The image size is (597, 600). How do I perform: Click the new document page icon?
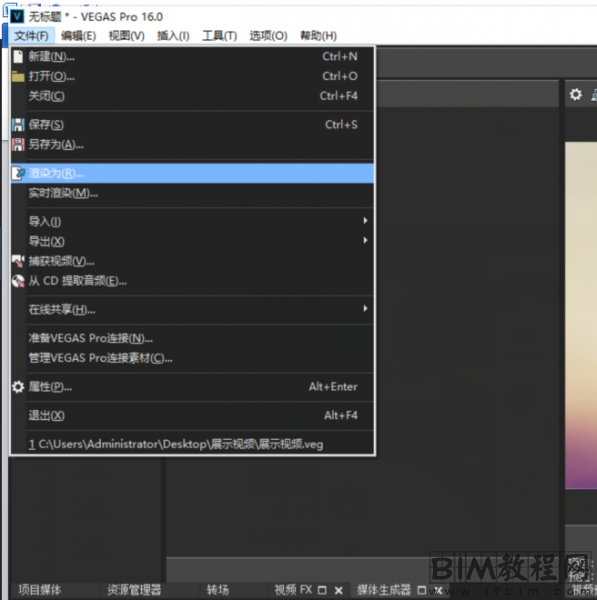point(18,57)
